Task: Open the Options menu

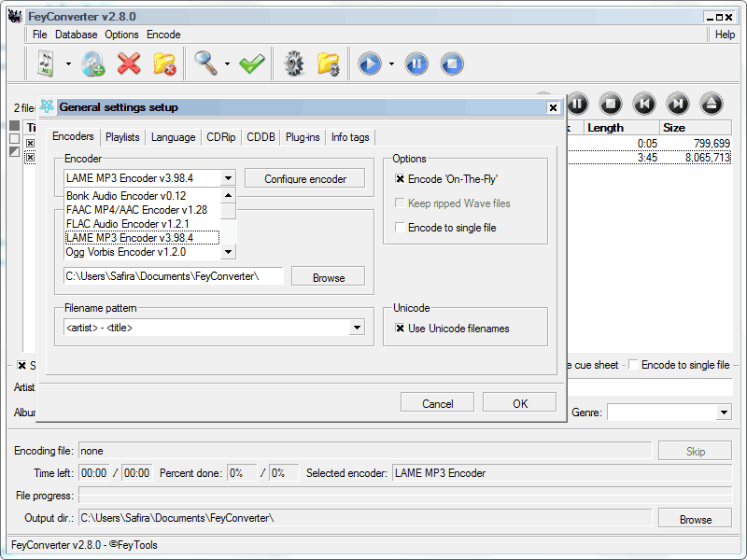Action: point(121,35)
